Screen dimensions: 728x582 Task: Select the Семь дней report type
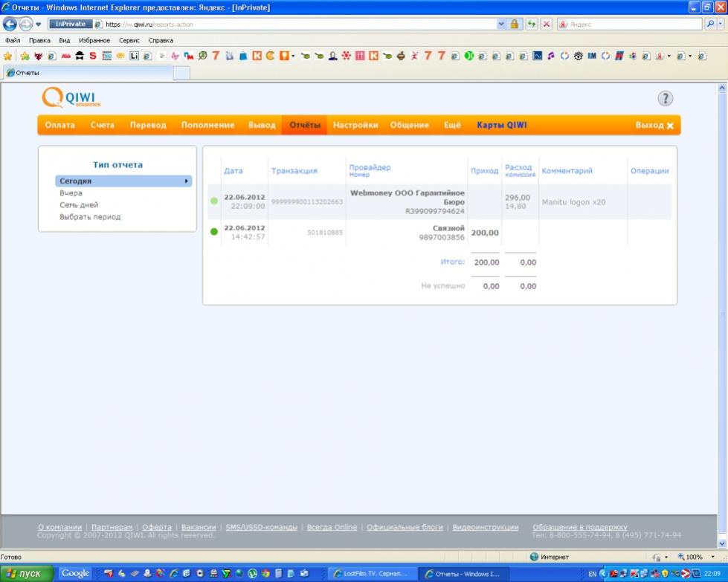[79, 205]
